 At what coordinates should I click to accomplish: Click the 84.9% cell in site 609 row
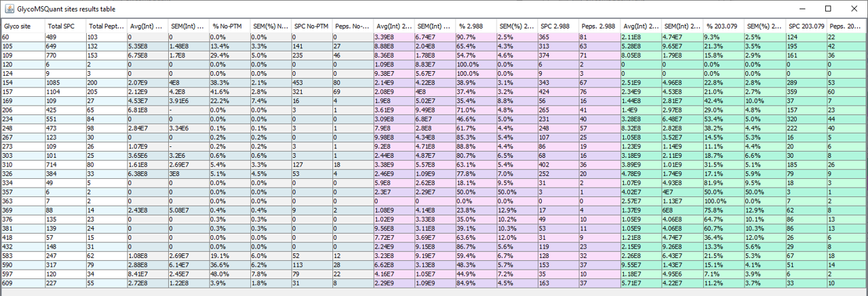pos(477,282)
